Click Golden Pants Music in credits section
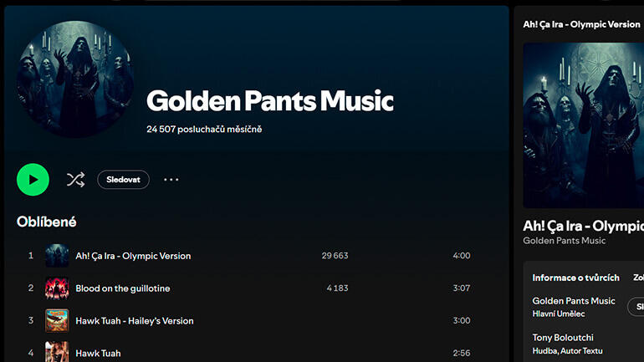 (x=573, y=301)
